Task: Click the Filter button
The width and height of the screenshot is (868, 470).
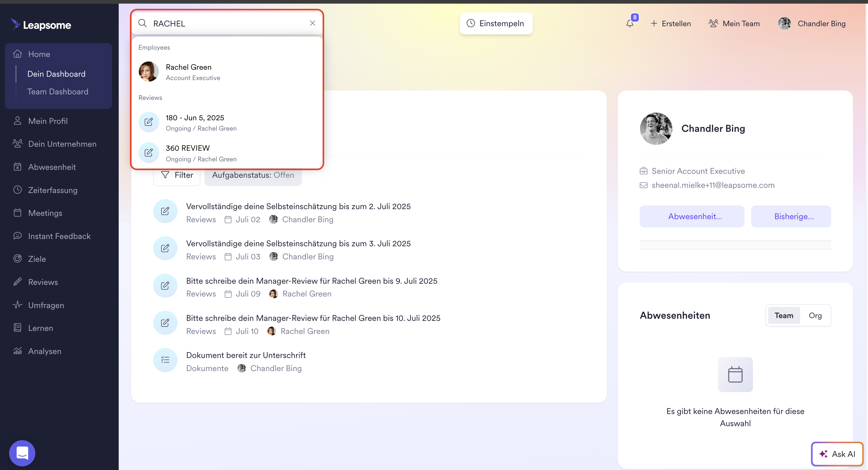Action: (x=177, y=175)
